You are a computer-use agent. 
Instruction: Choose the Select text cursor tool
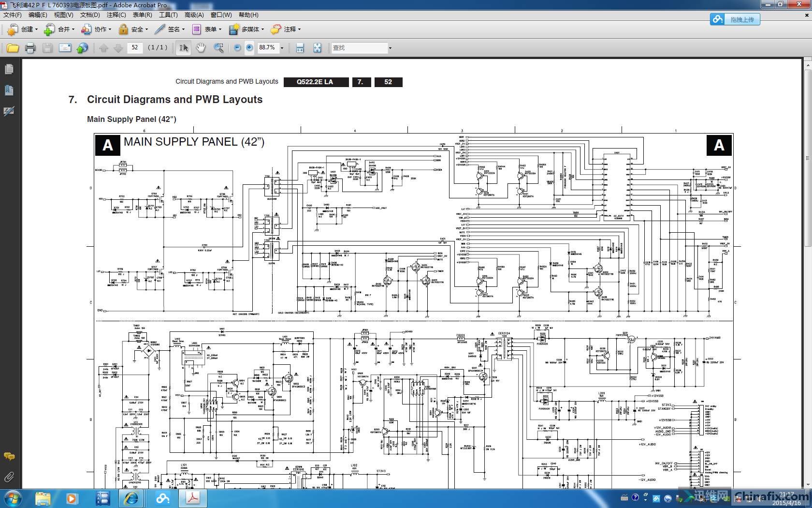click(184, 48)
